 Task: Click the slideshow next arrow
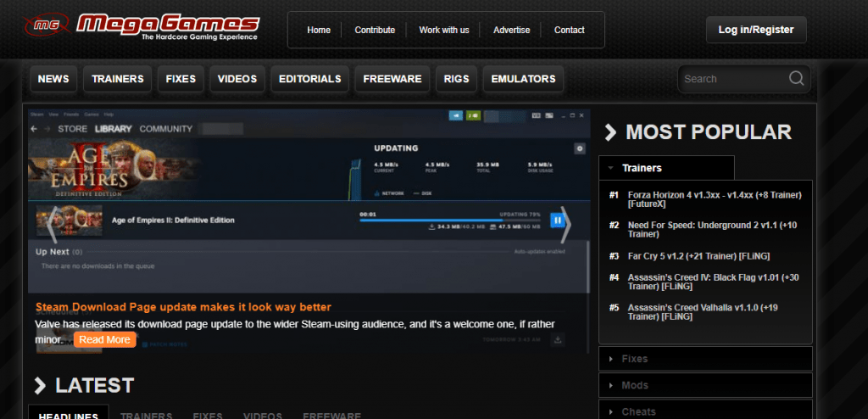(565, 224)
